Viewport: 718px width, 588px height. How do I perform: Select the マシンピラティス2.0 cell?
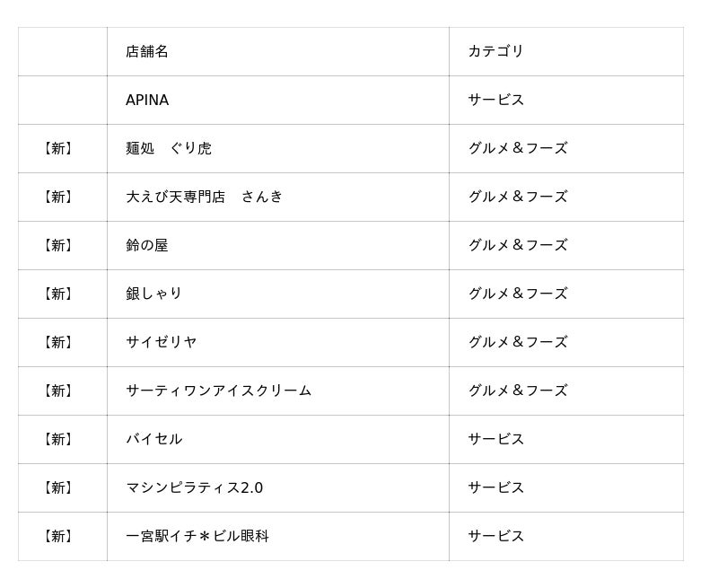pyautogui.click(x=194, y=487)
